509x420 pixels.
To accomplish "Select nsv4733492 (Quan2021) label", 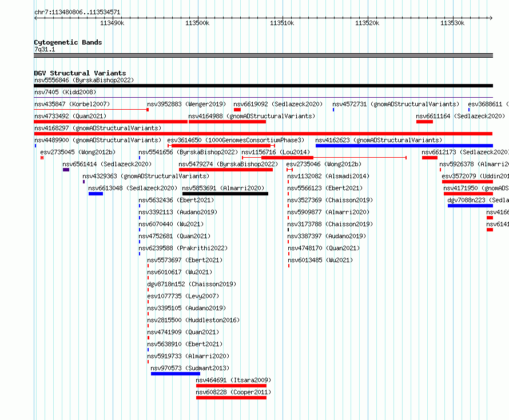I will 70,116.
